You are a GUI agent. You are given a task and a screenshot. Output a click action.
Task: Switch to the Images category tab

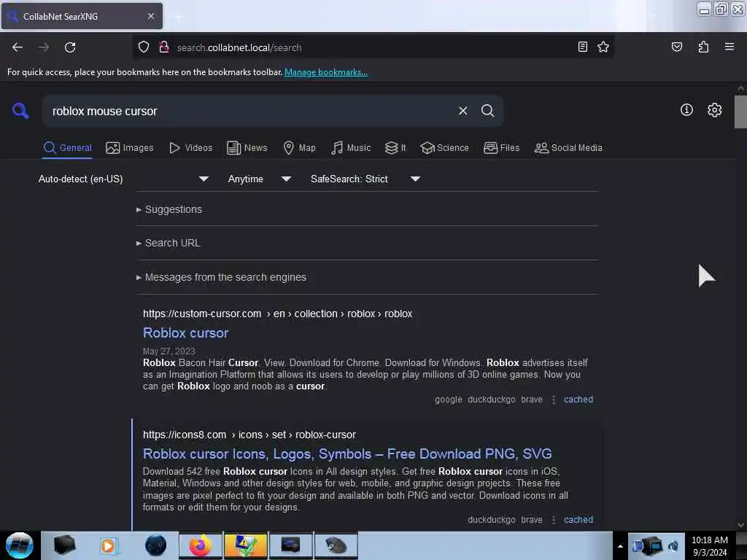point(130,147)
